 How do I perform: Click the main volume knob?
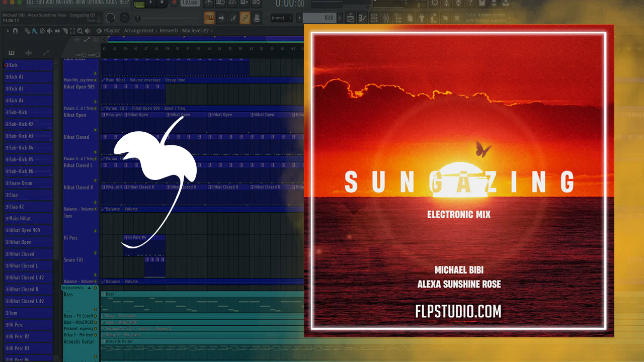tap(110, 18)
